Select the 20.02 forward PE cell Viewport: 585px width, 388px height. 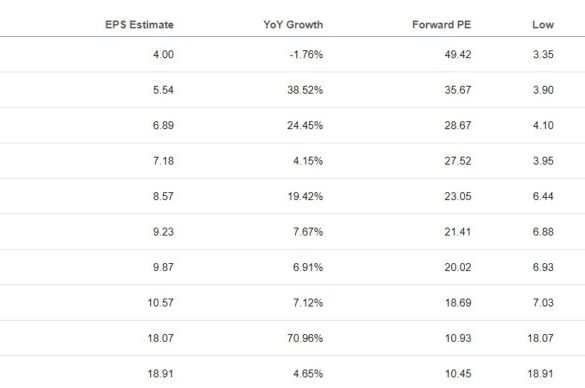tap(458, 267)
